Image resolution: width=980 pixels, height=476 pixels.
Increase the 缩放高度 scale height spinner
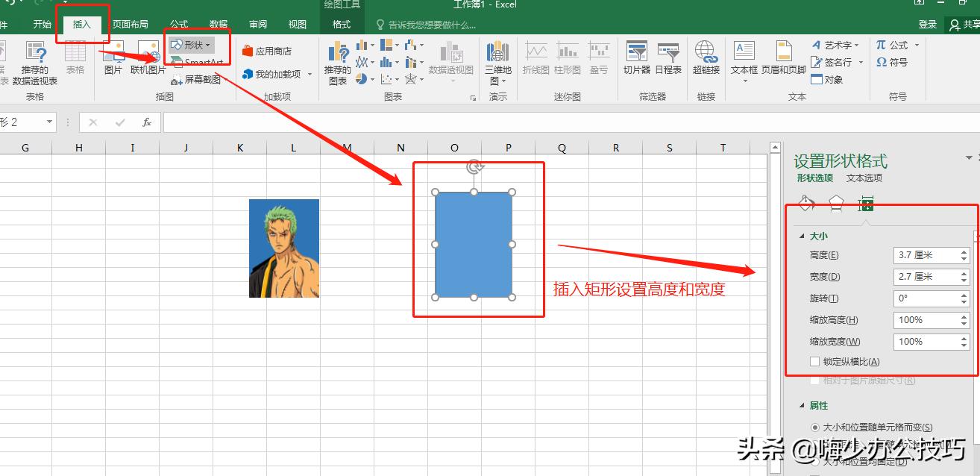coord(964,316)
